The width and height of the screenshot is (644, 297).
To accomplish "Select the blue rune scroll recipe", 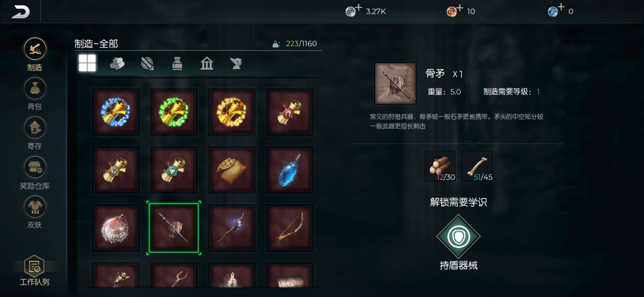I will click(116, 112).
